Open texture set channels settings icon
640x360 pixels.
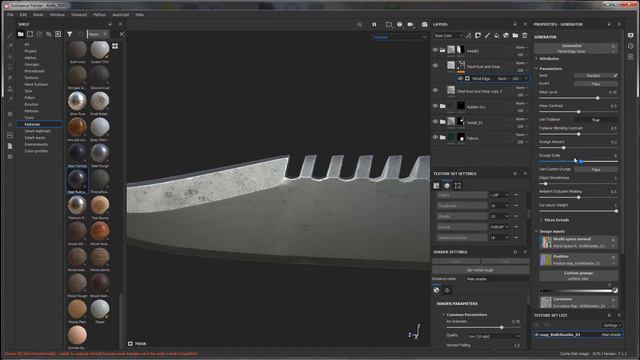point(436,186)
